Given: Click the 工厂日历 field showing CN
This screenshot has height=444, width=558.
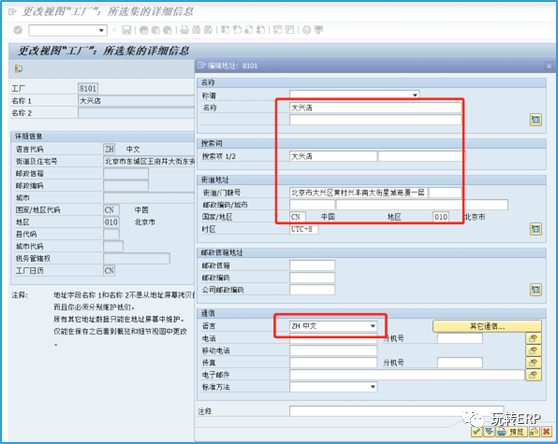Looking at the screenshot, I should (109, 271).
